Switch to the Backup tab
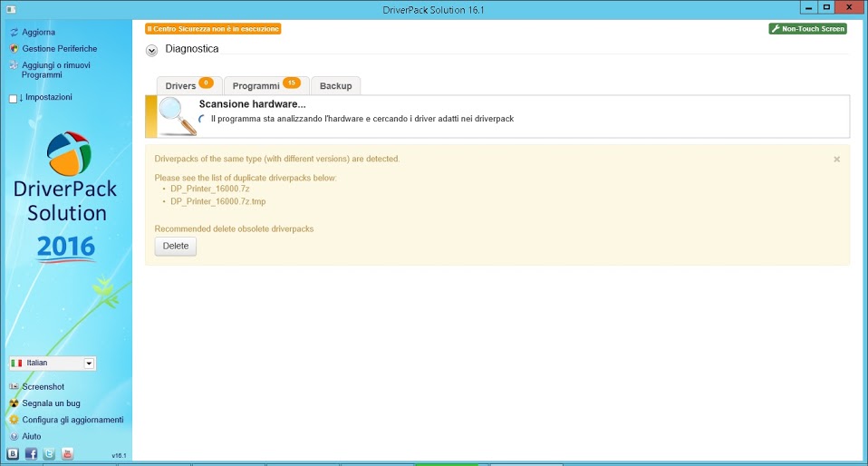The image size is (868, 466). coord(335,86)
